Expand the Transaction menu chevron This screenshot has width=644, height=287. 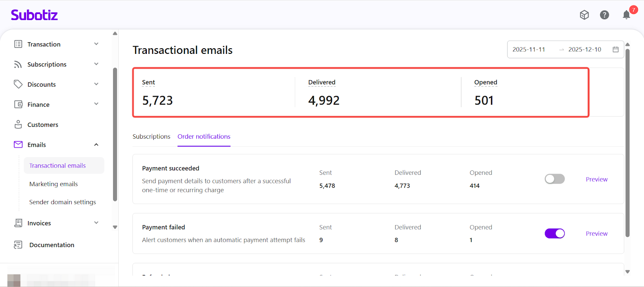96,44
